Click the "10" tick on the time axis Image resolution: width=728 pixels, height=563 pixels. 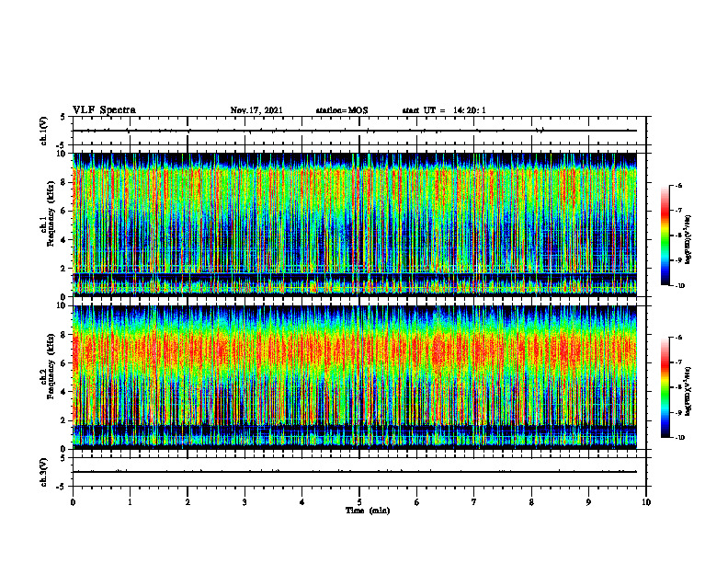[x=646, y=502]
